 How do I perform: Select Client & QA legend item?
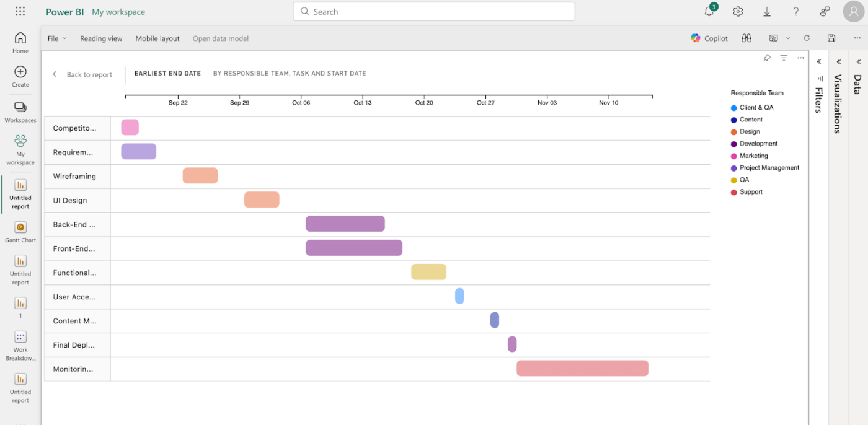coord(752,108)
